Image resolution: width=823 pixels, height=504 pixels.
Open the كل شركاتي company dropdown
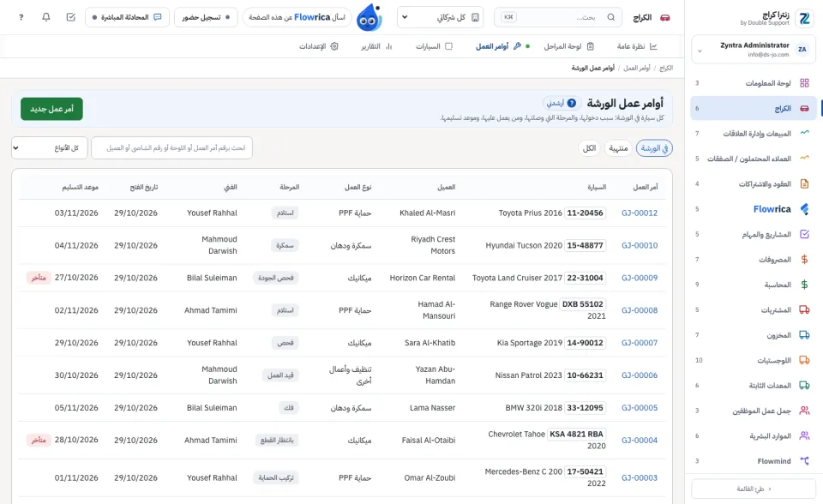click(x=441, y=17)
